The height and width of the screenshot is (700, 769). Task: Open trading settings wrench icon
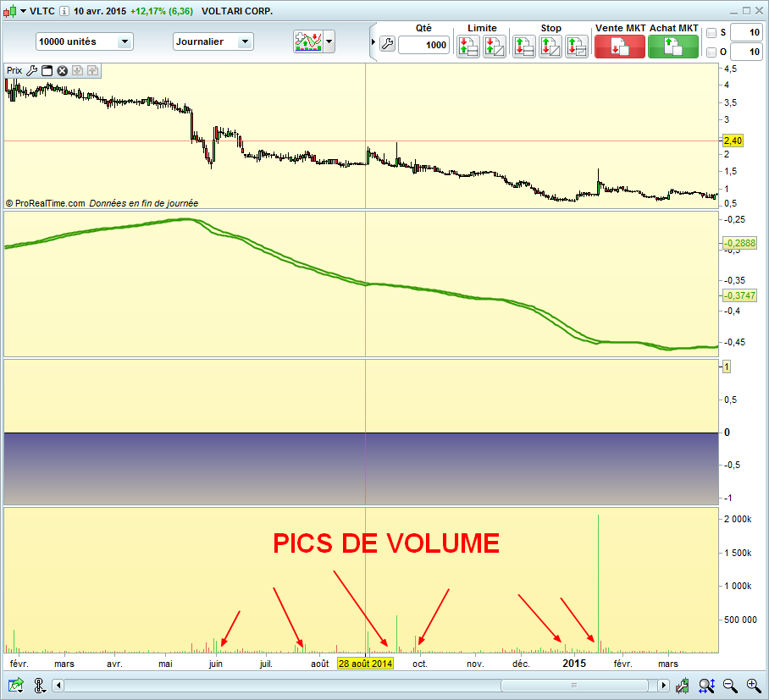coord(387,46)
